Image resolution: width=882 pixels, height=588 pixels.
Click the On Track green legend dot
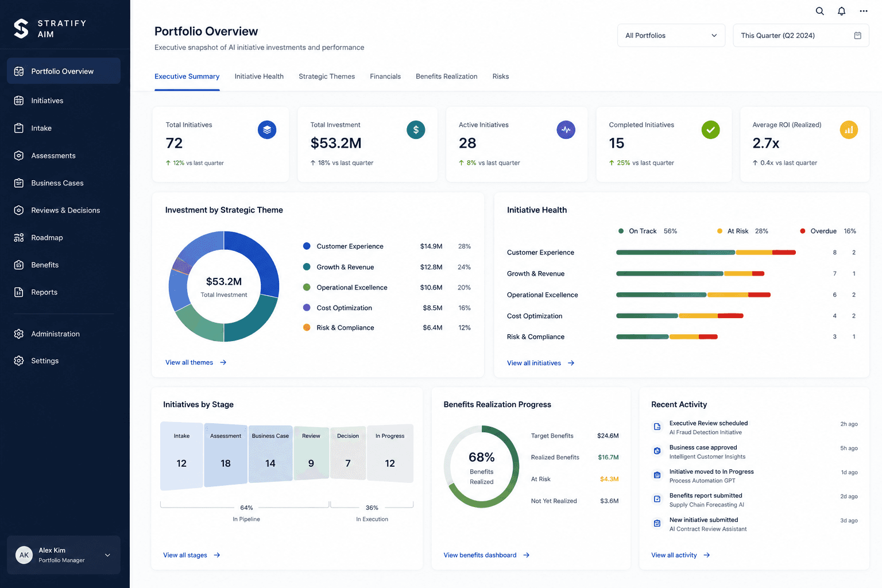pos(621,231)
